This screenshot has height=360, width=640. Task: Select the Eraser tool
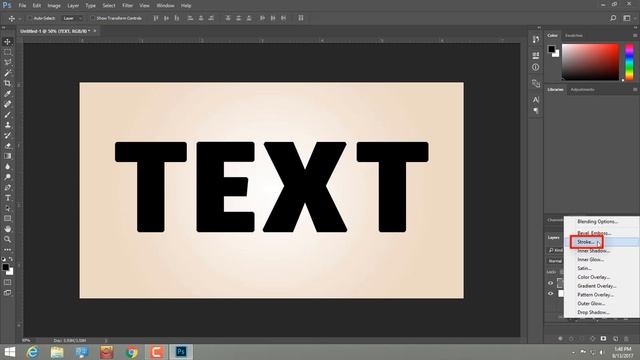pyautogui.click(x=7, y=146)
